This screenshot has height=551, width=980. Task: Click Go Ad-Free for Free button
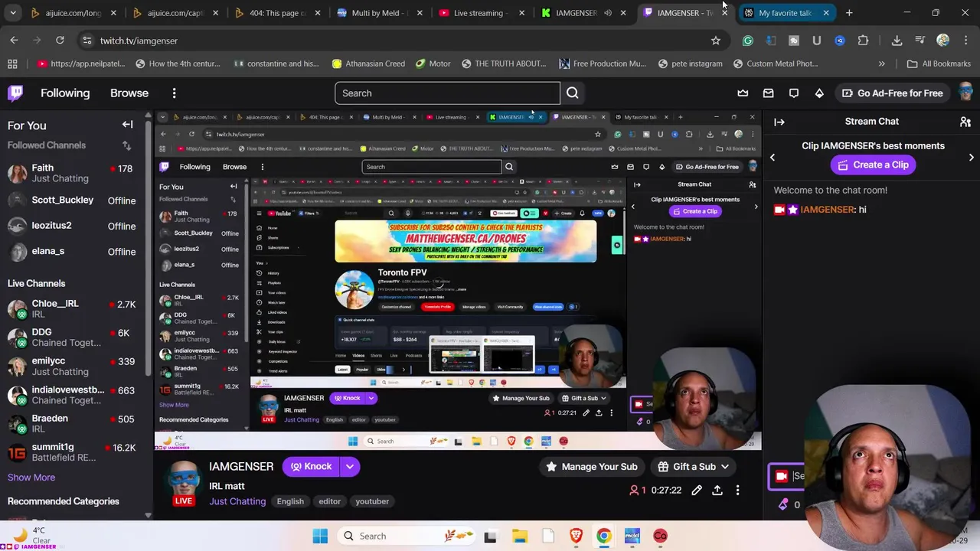892,93
